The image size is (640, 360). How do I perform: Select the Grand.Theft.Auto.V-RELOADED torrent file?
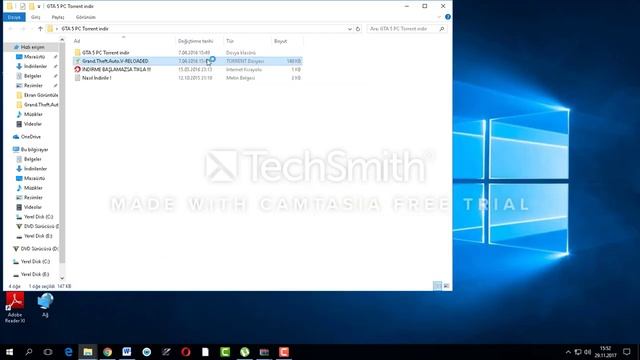[x=188, y=61]
